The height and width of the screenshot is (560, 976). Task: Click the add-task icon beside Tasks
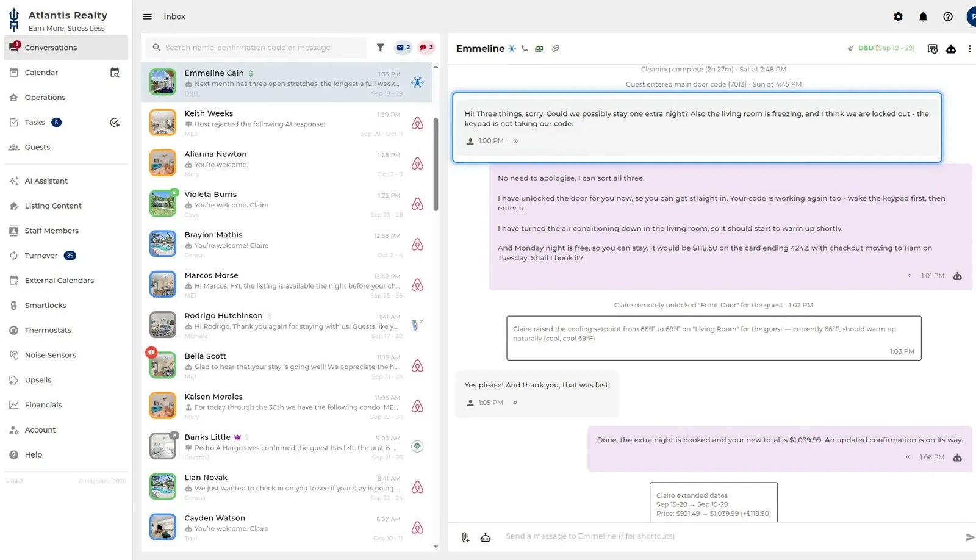(115, 123)
